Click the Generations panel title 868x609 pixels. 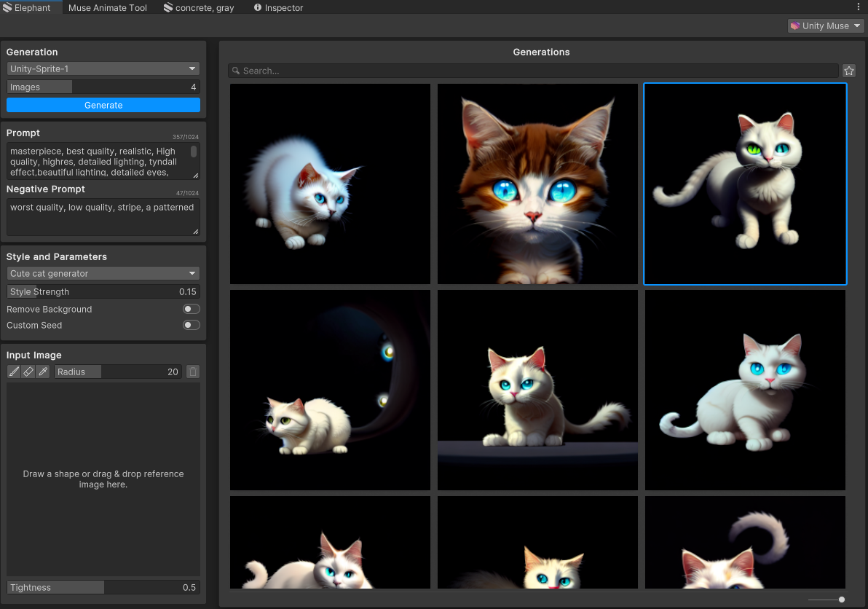click(x=541, y=52)
